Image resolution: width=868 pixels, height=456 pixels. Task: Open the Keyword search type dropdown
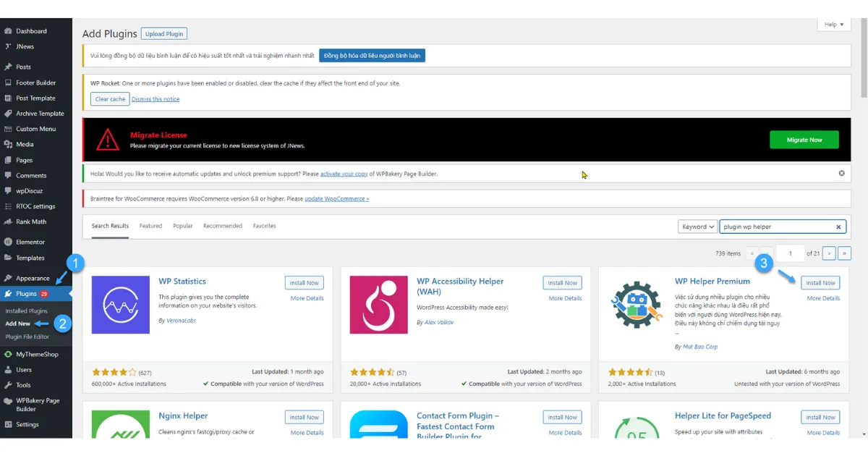[x=697, y=227]
